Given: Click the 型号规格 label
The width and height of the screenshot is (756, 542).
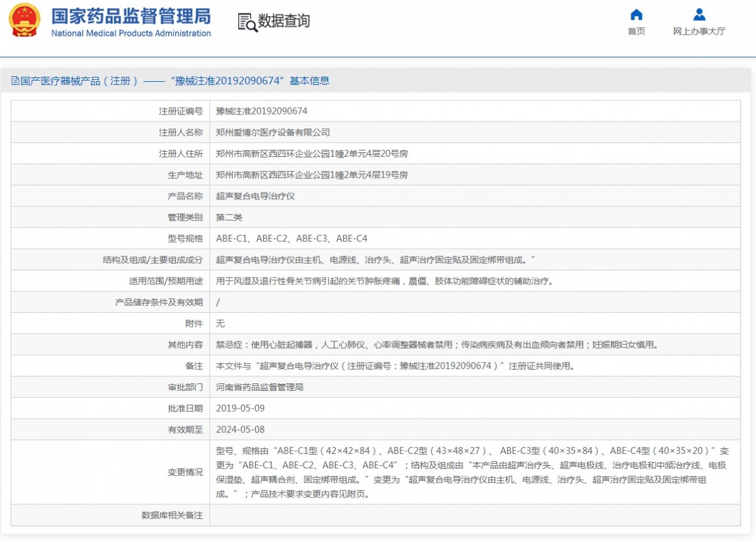Looking at the screenshot, I should (185, 239).
